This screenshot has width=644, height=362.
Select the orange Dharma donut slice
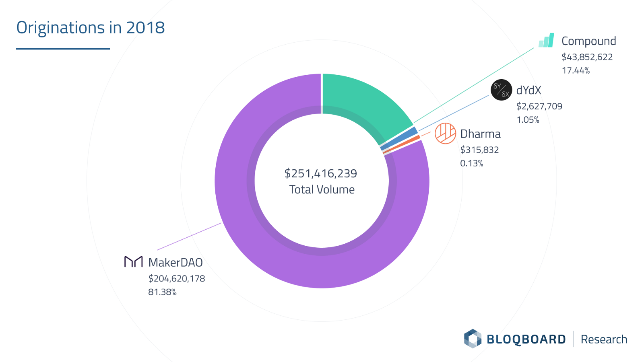pos(401,145)
